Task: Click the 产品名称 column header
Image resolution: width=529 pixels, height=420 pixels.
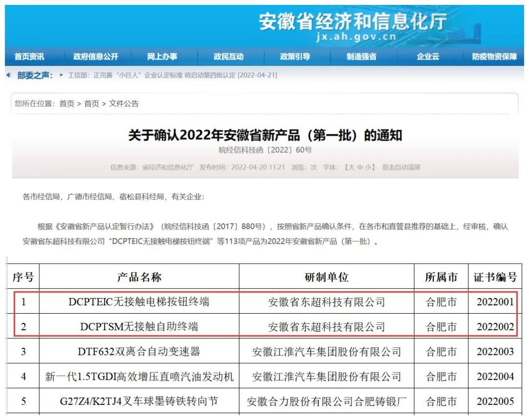Action: click(x=139, y=277)
